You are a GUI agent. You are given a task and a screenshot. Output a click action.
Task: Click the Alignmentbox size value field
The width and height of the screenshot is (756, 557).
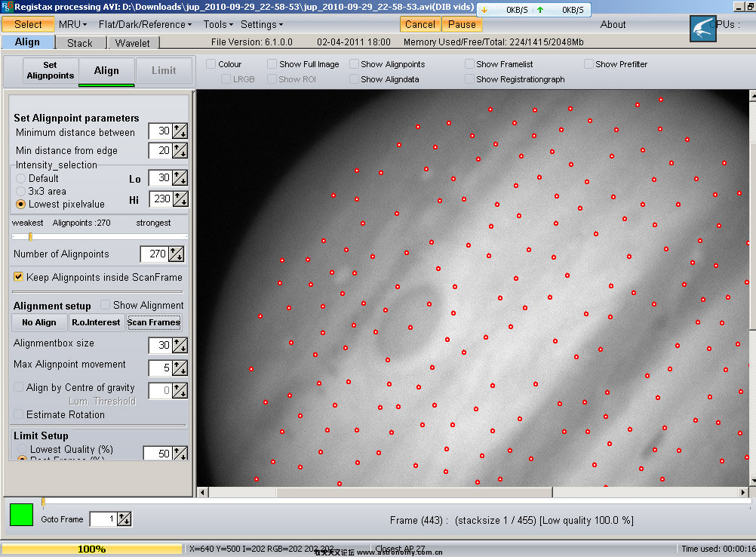pyautogui.click(x=161, y=345)
